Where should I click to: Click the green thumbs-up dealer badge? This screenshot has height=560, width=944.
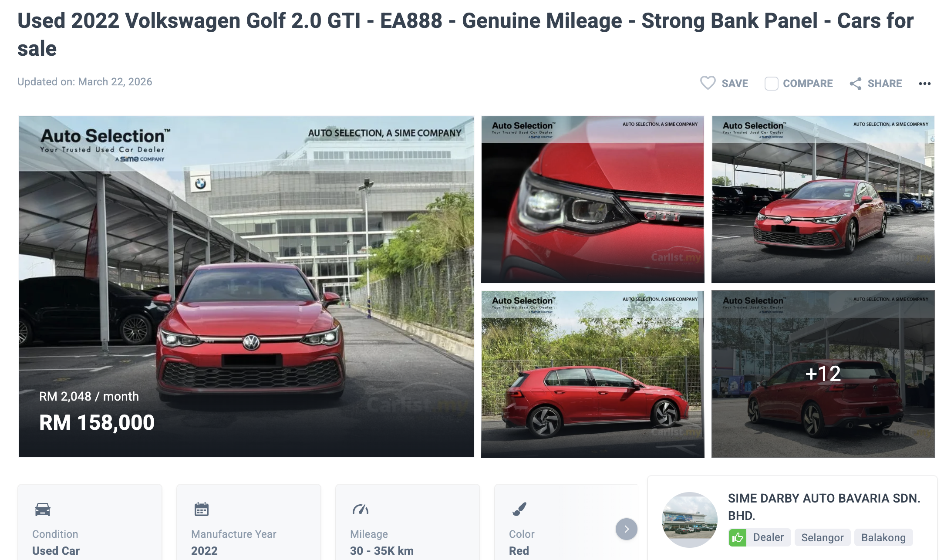(737, 538)
